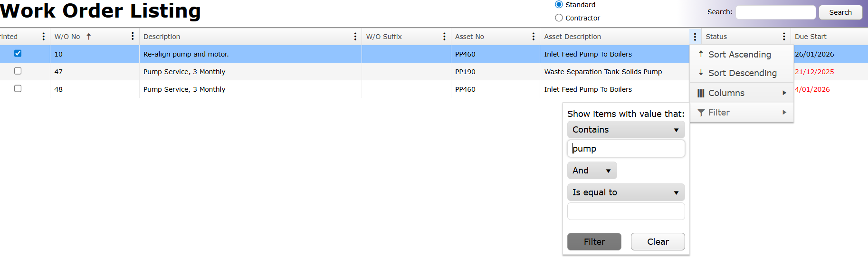Image resolution: width=868 pixels, height=278 pixels.
Task: Click the Clear filter button
Action: (658, 242)
